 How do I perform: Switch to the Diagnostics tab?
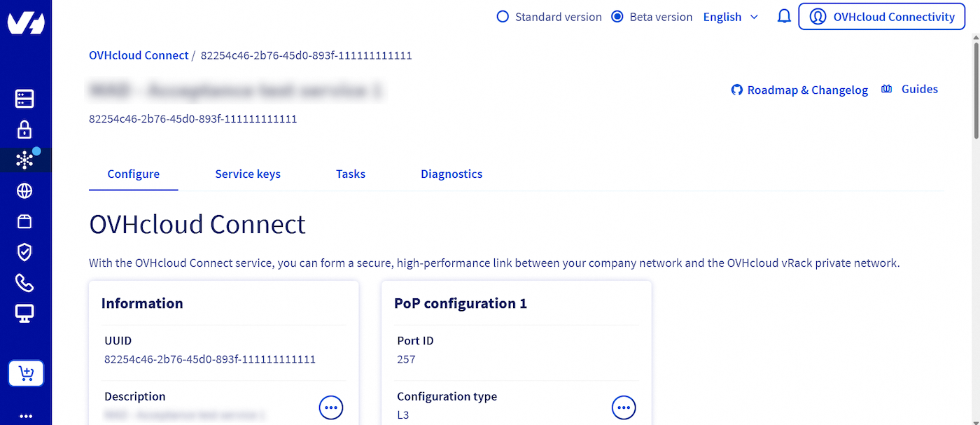click(451, 174)
